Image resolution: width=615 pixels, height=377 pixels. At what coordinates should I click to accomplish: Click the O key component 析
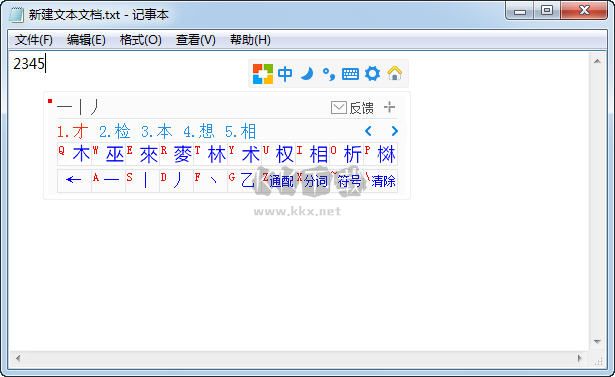(347, 154)
